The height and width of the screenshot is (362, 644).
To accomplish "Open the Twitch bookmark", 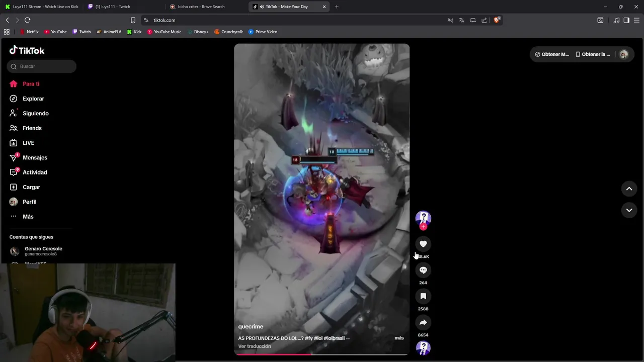I will [82, 32].
